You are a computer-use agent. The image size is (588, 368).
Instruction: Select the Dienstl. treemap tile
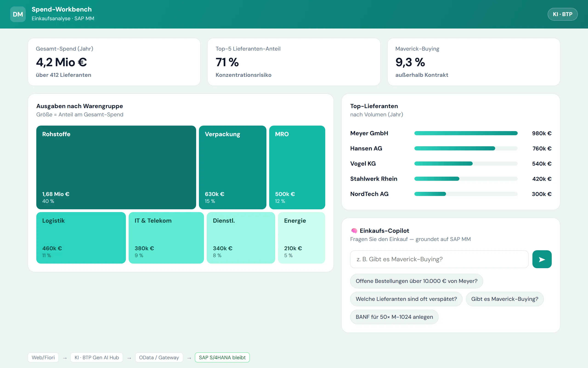(241, 238)
